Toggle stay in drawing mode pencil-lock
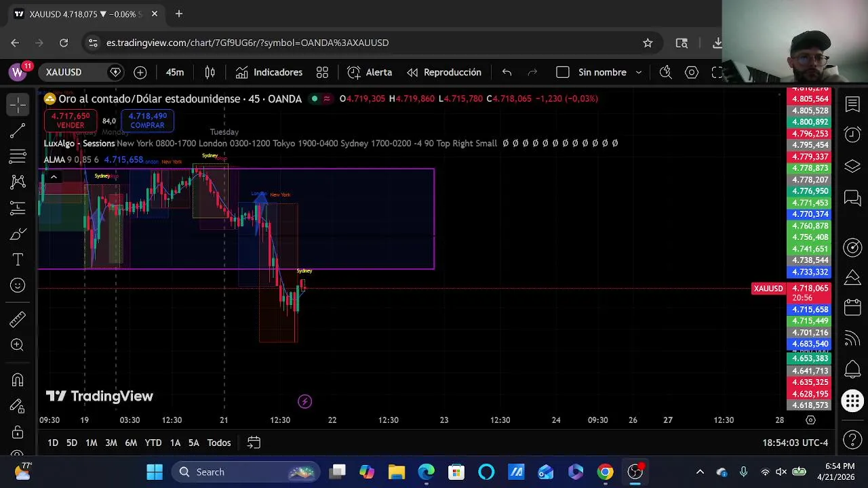The image size is (868, 488). coord(18,406)
